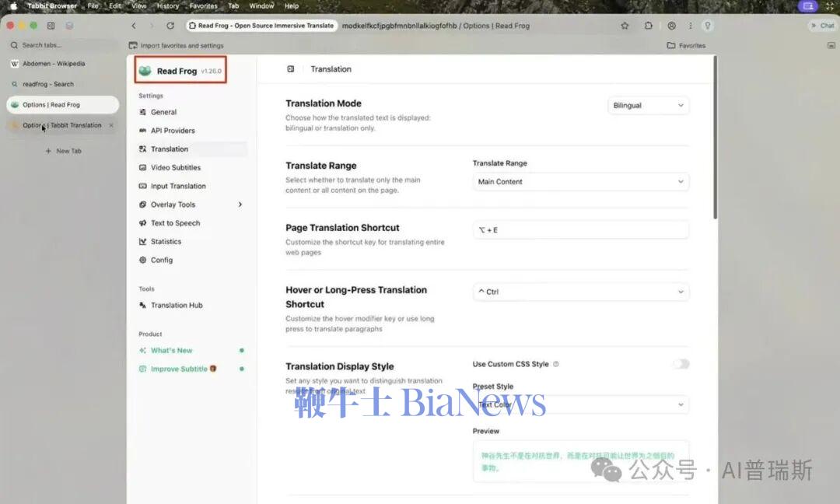This screenshot has height=504, width=840.
Task: Enable Use Custom CSS Style switch
Action: coord(681,364)
